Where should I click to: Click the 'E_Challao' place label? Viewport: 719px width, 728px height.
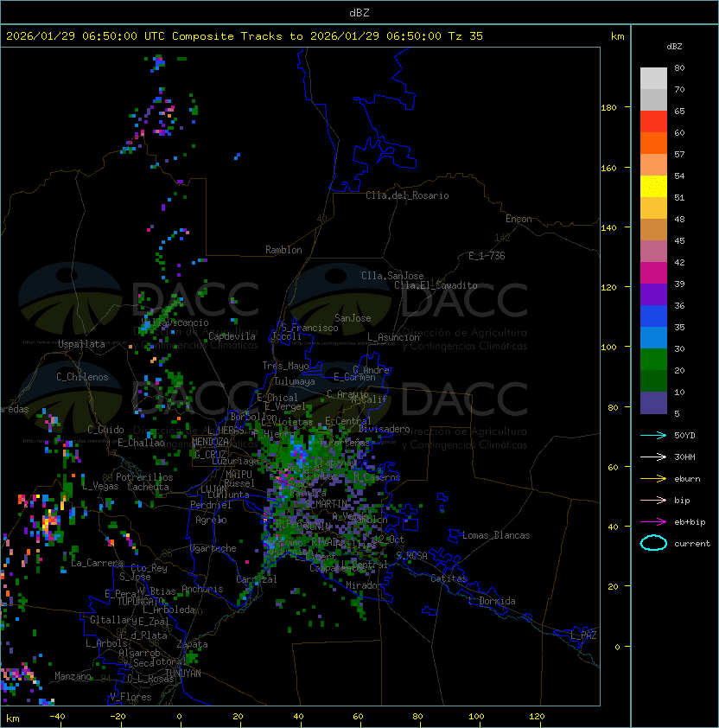click(141, 443)
